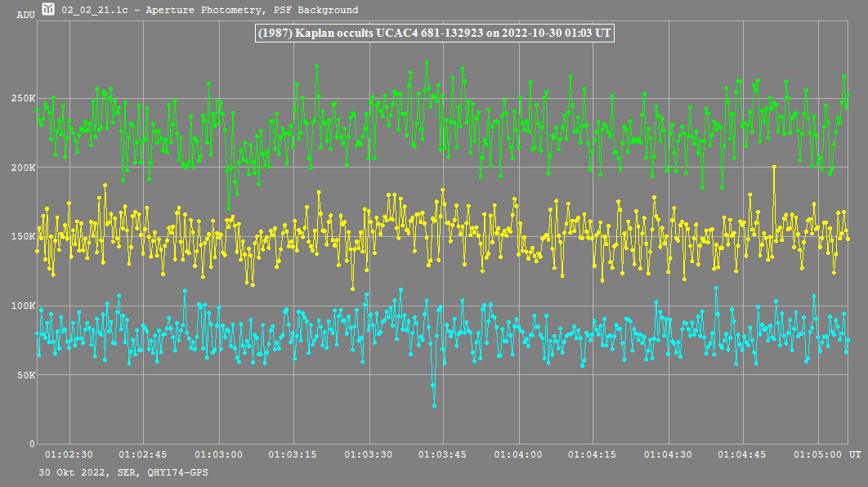The height and width of the screenshot is (487, 868).
Task: Click the 02_02_21.lc Aperture Photometry header text
Action: coord(210,11)
